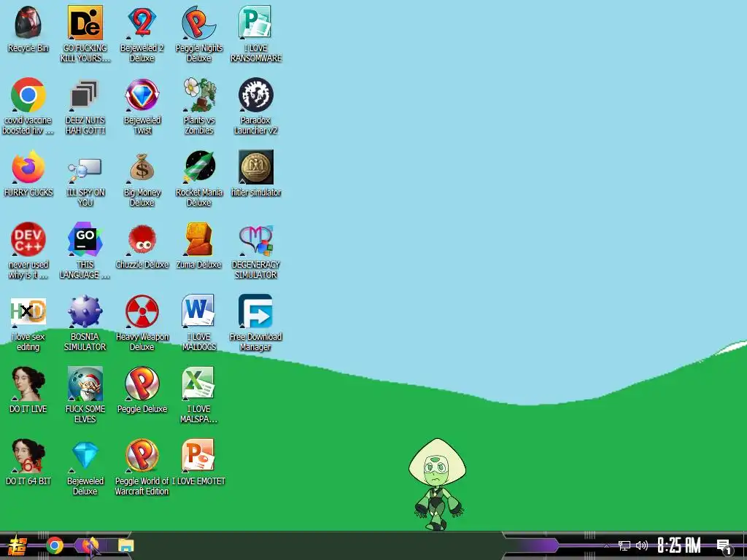Open the volume control in the tray

[642, 545]
